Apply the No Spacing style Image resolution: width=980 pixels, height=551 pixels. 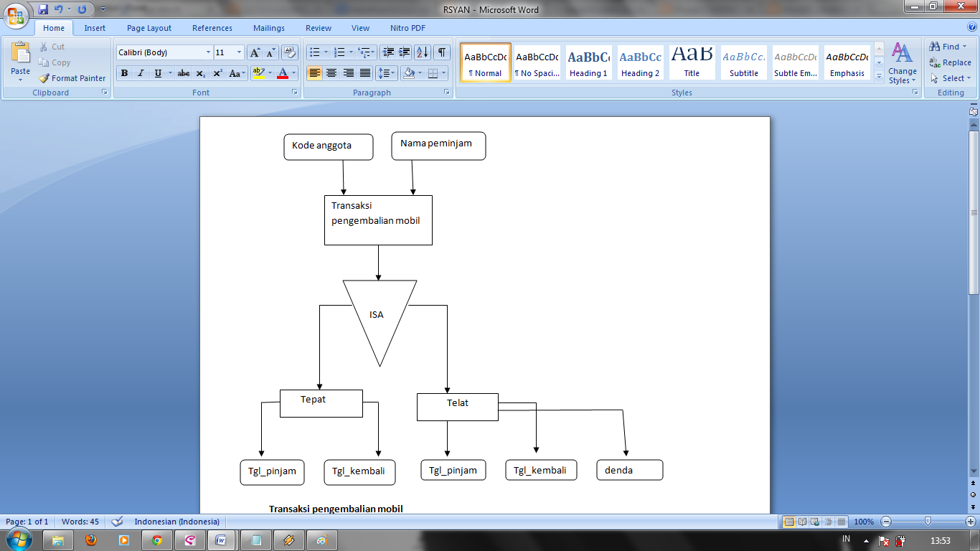tap(537, 62)
